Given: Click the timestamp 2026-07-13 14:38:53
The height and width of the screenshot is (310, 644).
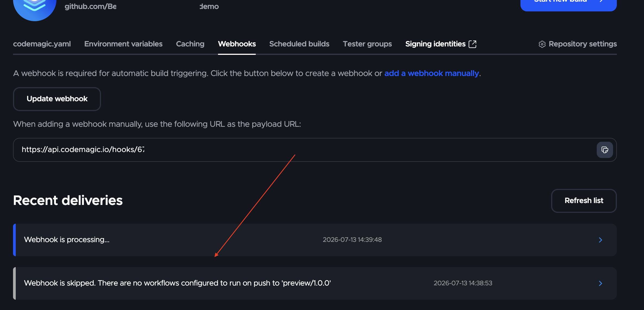Looking at the screenshot, I should [463, 283].
